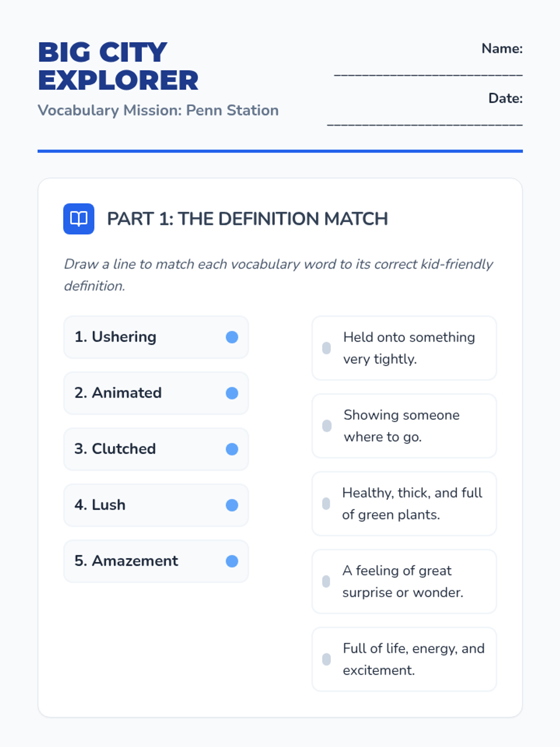The height and width of the screenshot is (747, 560).
Task: Select the blue connector dot for Clutched
Action: point(232,449)
